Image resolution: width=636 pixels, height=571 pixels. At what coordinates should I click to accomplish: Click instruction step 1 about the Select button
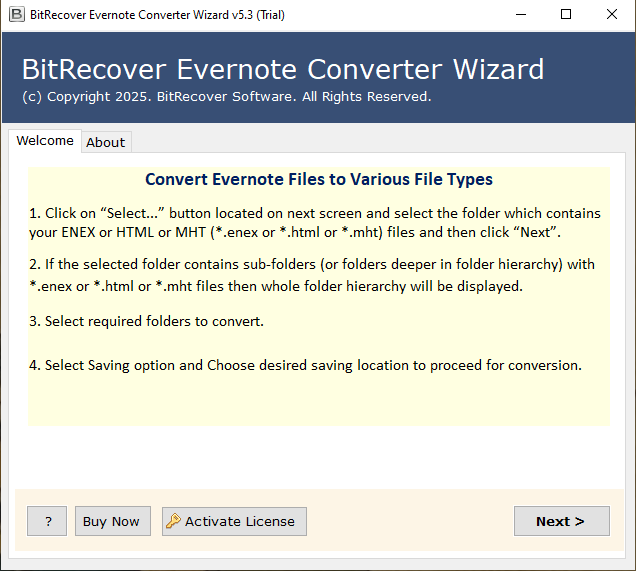(315, 223)
